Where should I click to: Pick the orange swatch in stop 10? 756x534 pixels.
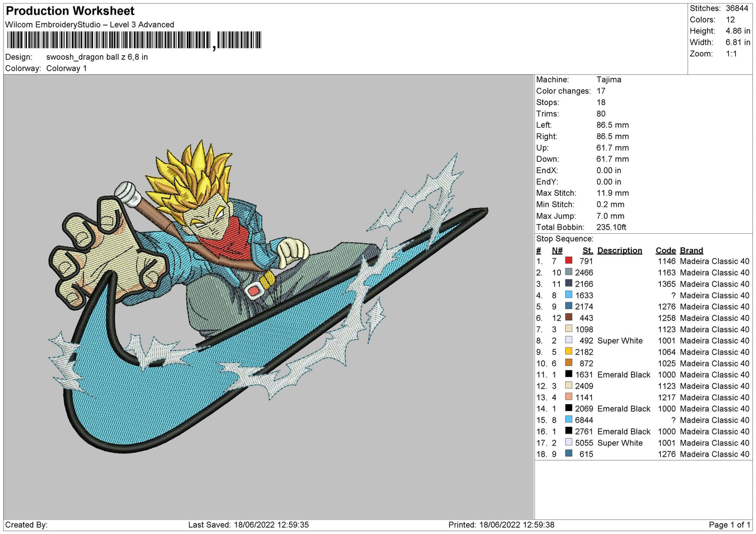569,363
